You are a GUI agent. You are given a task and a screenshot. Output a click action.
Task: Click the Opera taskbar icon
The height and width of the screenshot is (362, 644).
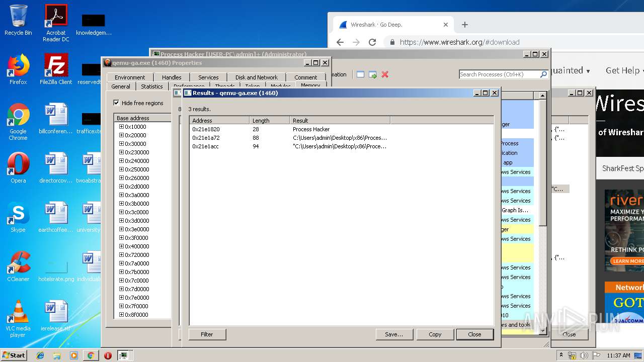point(108,355)
